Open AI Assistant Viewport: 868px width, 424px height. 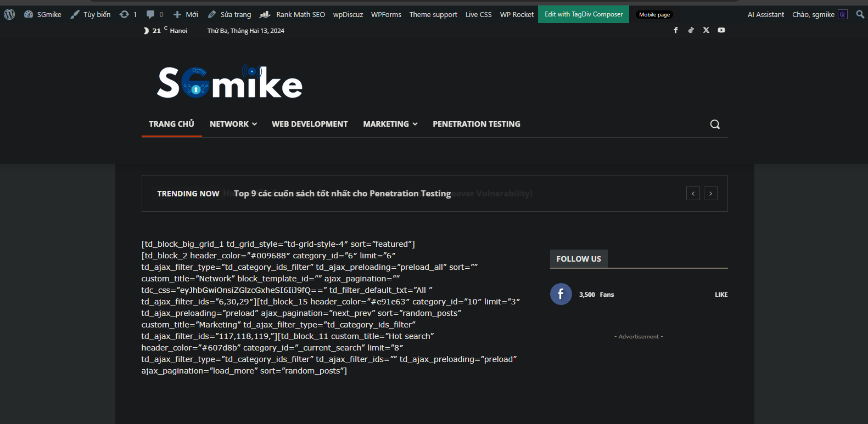point(766,14)
